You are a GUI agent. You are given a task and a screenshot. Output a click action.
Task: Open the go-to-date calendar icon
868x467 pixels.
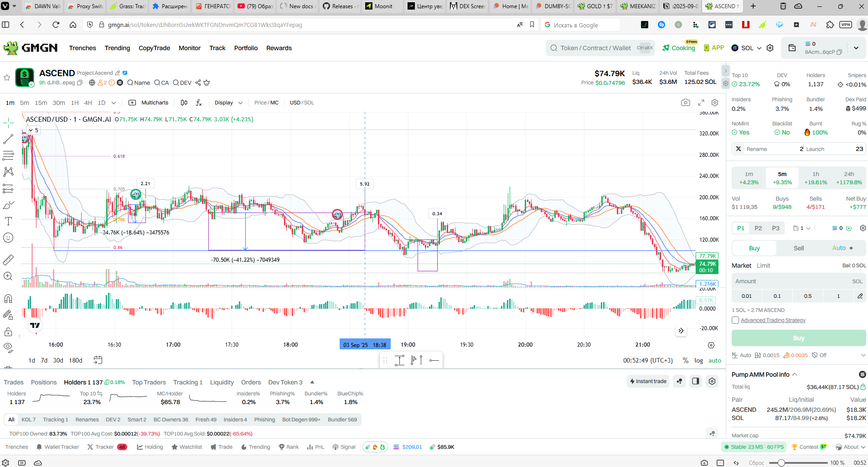pos(98,360)
